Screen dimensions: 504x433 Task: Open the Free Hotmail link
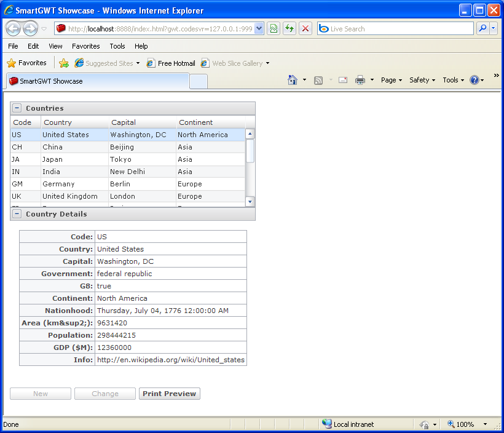pos(171,63)
